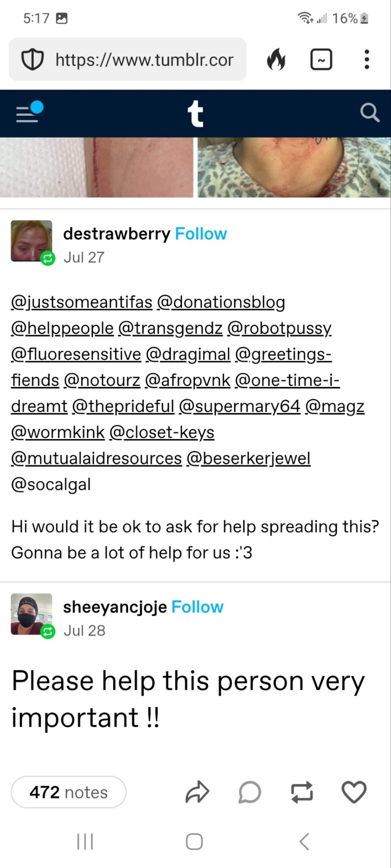The height and width of the screenshot is (868, 391).
Task: Like the post with heart icon
Action: coord(354,792)
